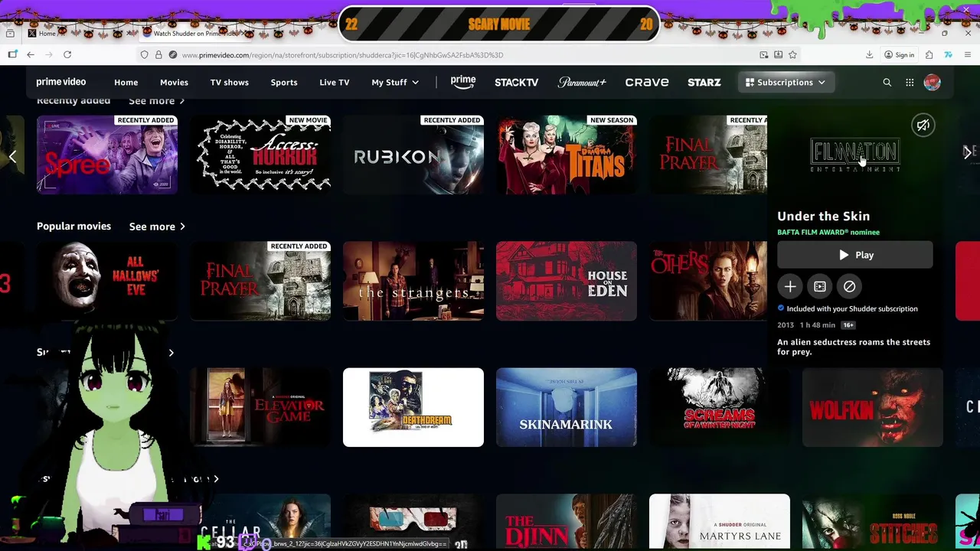Viewport: 980px width, 551px height.
Task: Click browser Sign in button
Action: point(899,55)
